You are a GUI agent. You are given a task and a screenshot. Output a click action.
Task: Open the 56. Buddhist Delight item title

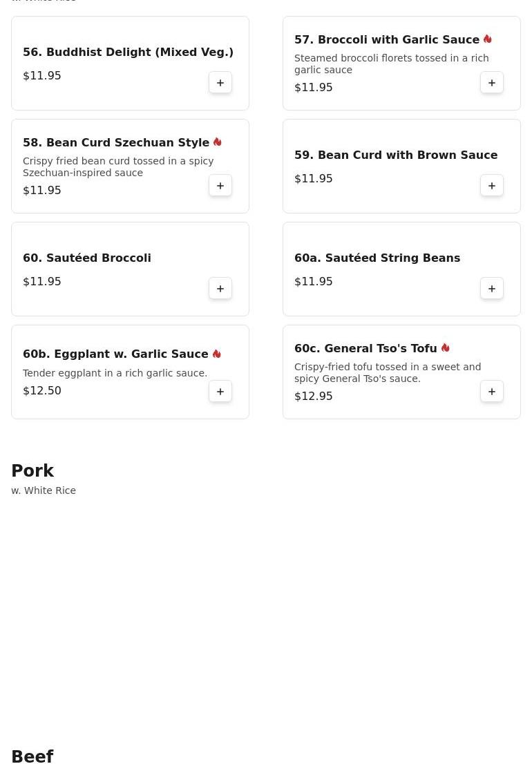(128, 52)
